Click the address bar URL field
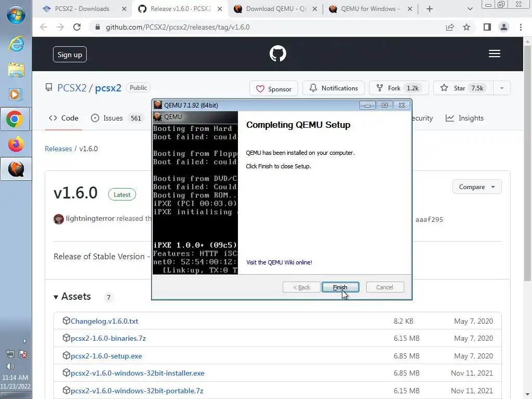Screen dimensions: 532x399 click(268, 27)
